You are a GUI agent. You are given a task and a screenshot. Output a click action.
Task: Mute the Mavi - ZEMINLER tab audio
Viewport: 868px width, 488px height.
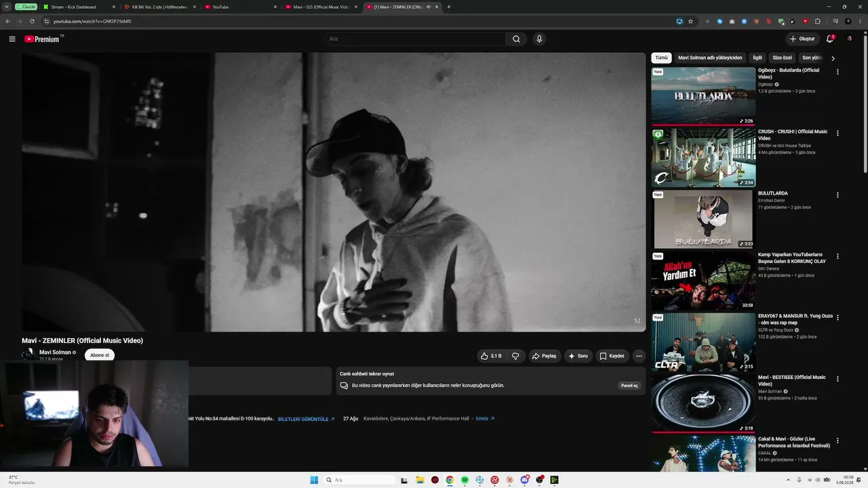[x=429, y=7]
